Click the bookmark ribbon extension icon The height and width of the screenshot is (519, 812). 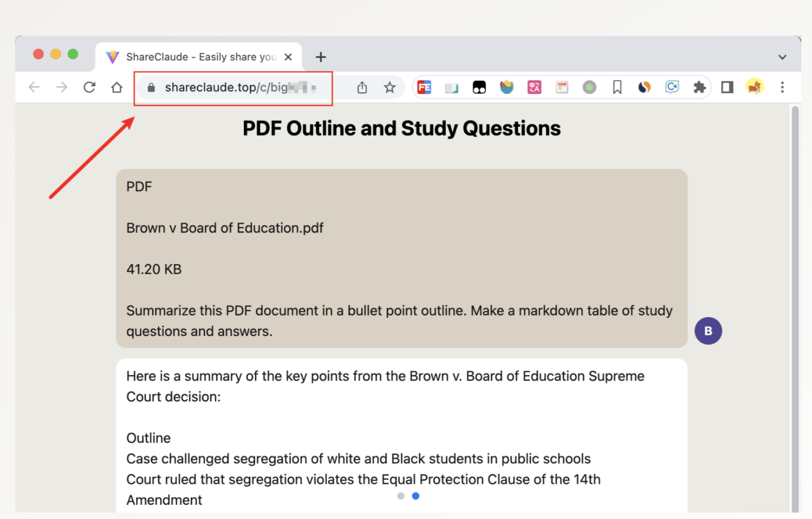[617, 87]
